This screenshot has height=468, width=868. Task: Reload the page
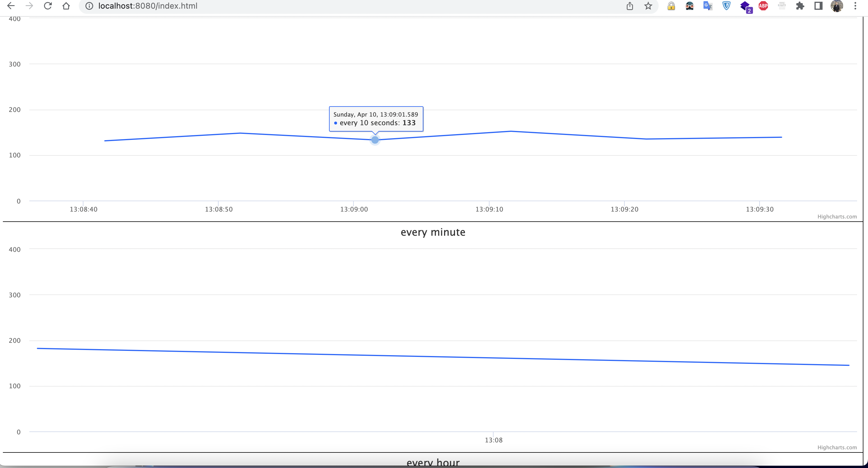tap(48, 6)
